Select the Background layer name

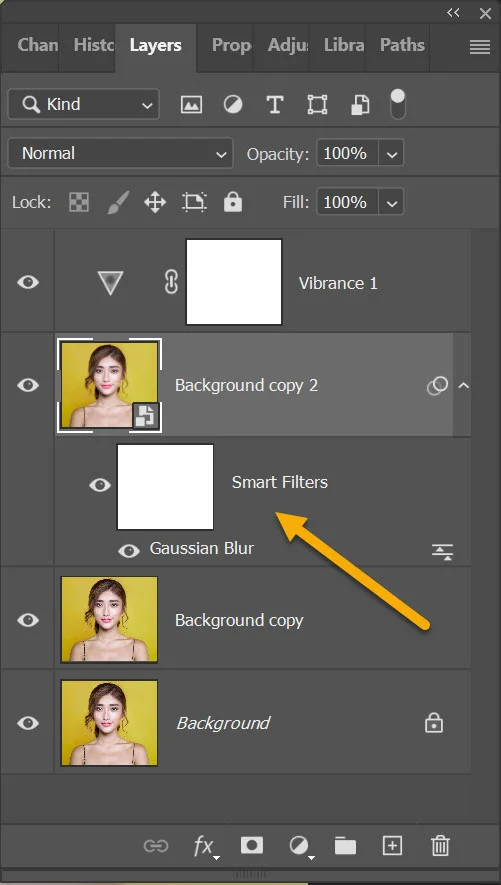223,723
